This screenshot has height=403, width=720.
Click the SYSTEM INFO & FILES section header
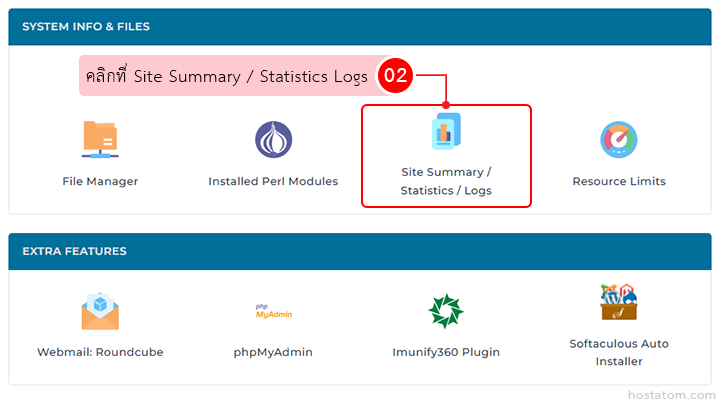pyautogui.click(x=85, y=26)
